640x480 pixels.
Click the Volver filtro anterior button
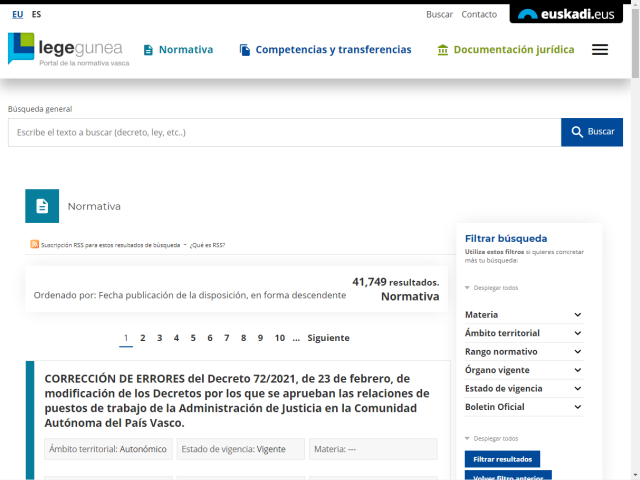[508, 476]
